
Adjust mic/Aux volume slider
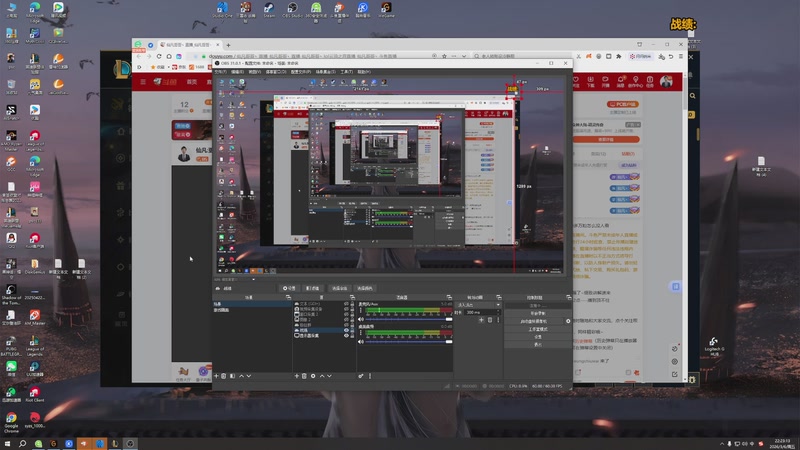[409, 319]
